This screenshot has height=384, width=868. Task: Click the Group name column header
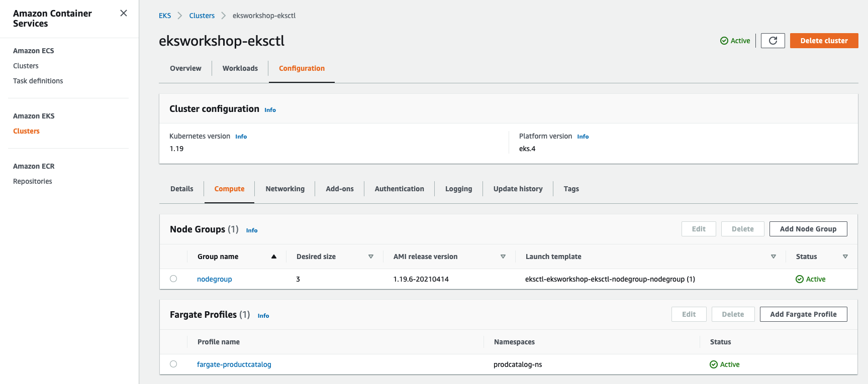(218, 257)
